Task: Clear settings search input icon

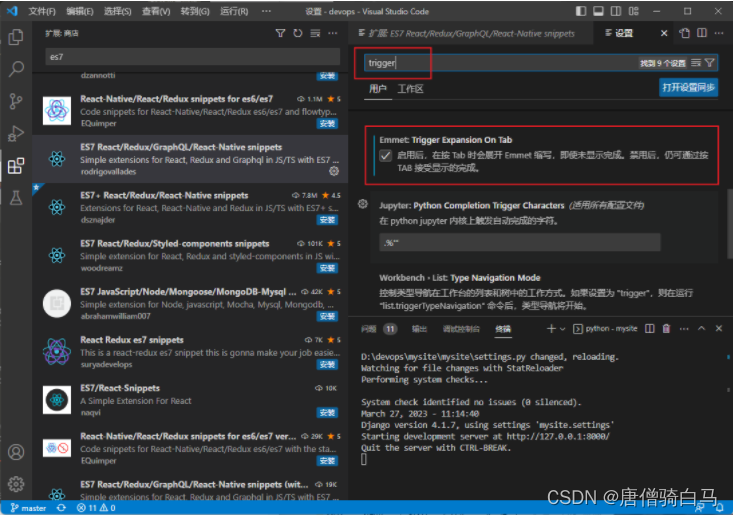Action: tap(696, 63)
